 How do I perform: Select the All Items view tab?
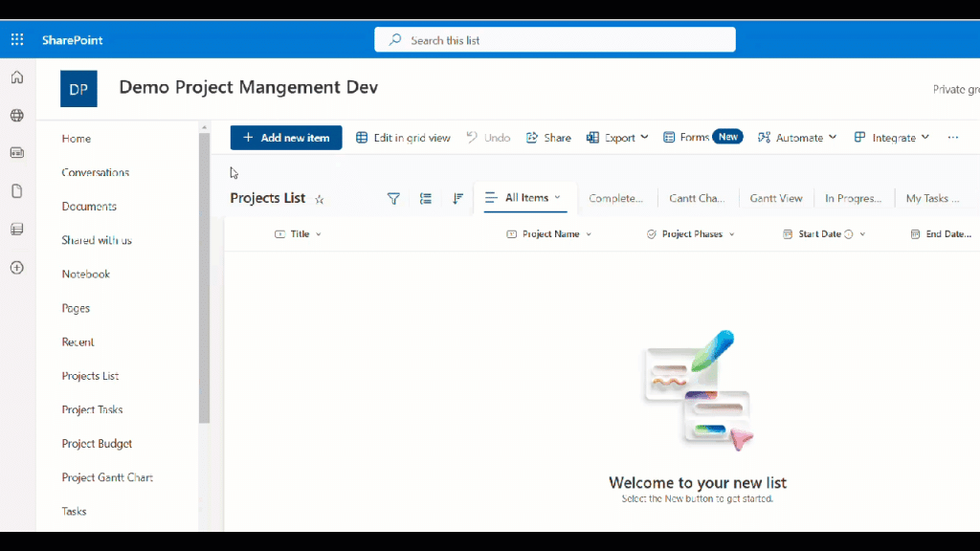point(524,198)
